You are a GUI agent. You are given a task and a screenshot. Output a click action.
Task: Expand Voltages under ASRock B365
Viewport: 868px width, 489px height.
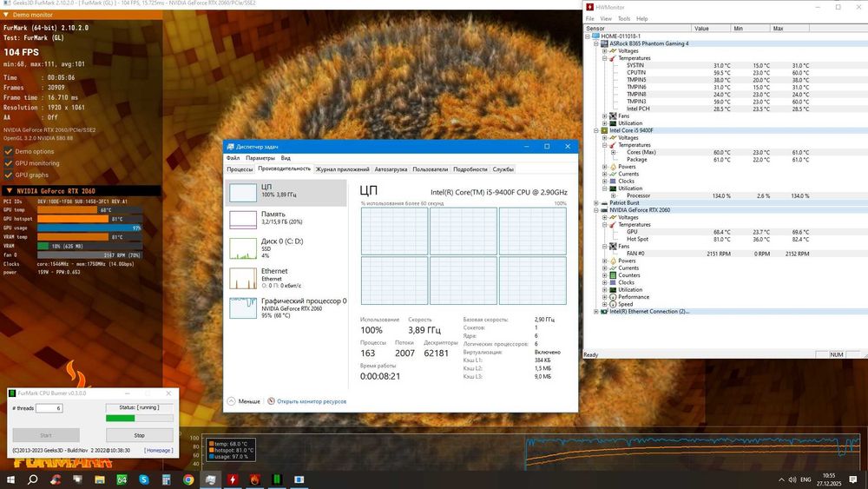[x=604, y=51]
